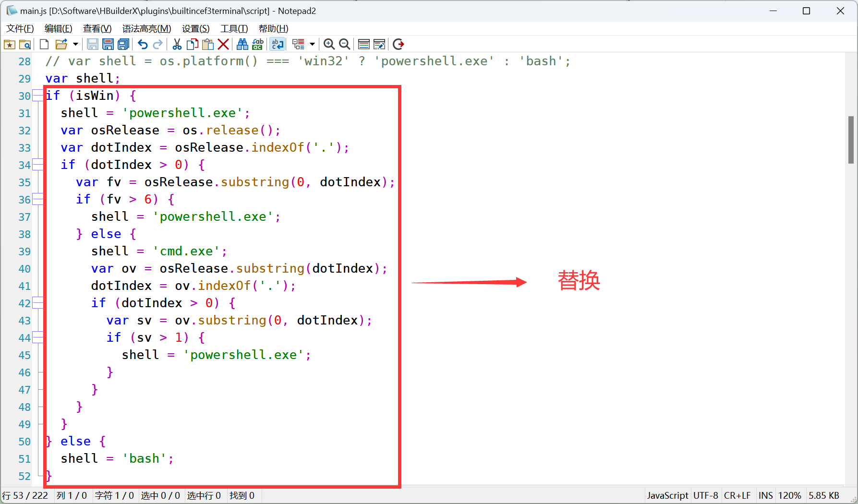
Task: Collapse fold at line 30
Action: [37, 96]
